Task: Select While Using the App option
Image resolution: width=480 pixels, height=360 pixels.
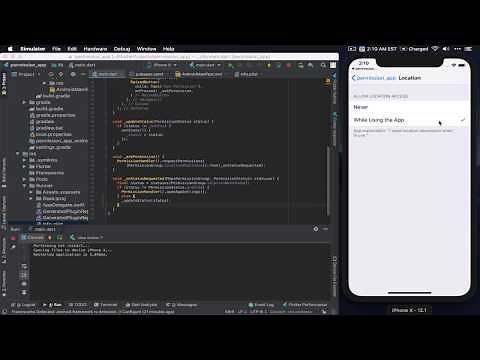Action: pos(409,120)
